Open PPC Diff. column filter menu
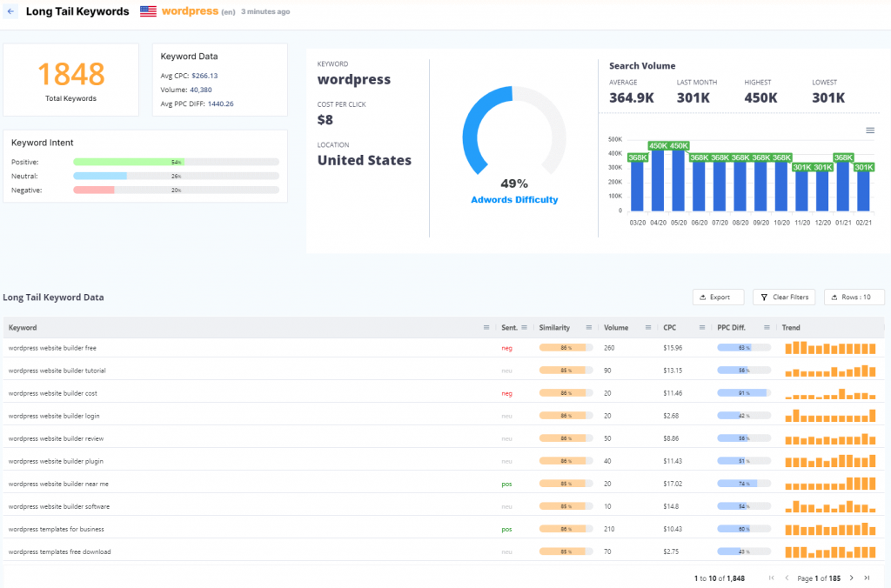This screenshot has width=891, height=588. pos(767,328)
